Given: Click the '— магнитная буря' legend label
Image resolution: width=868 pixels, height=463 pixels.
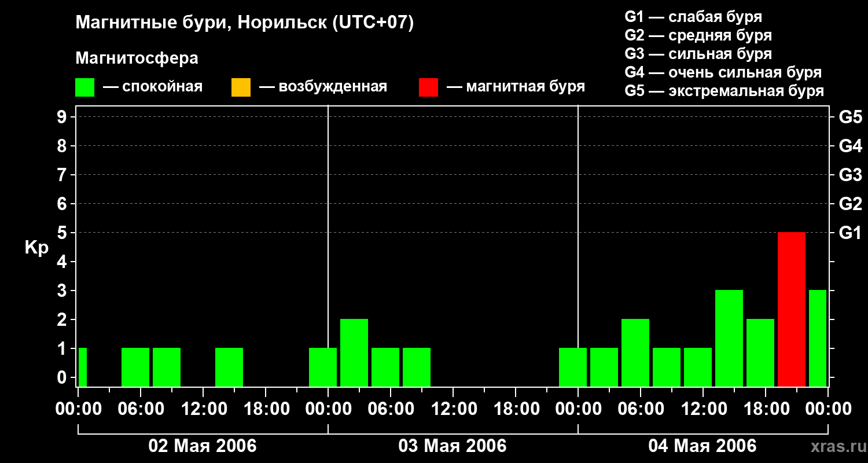Looking at the screenshot, I should 516,87.
